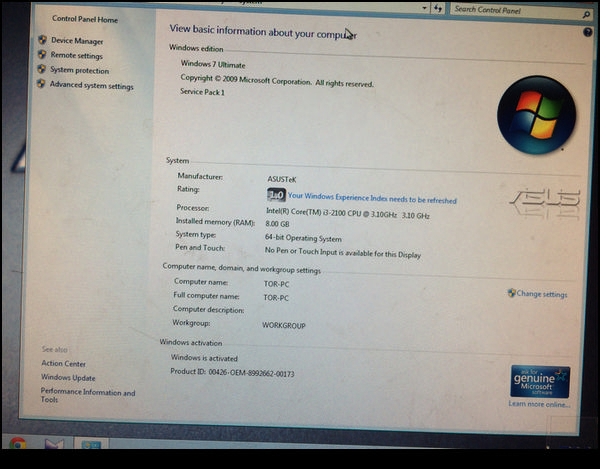This screenshot has width=600, height=469.
Task: Open the help question mark icon
Action: tap(588, 32)
